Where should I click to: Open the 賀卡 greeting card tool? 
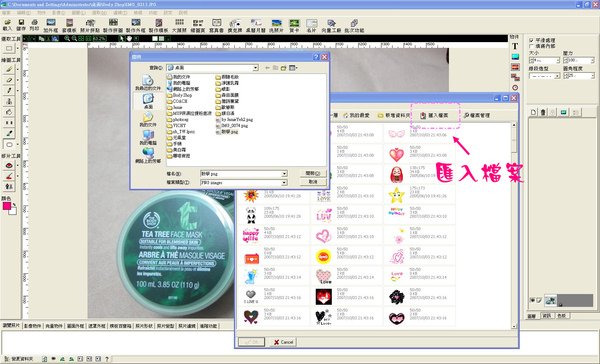pyautogui.click(x=294, y=25)
